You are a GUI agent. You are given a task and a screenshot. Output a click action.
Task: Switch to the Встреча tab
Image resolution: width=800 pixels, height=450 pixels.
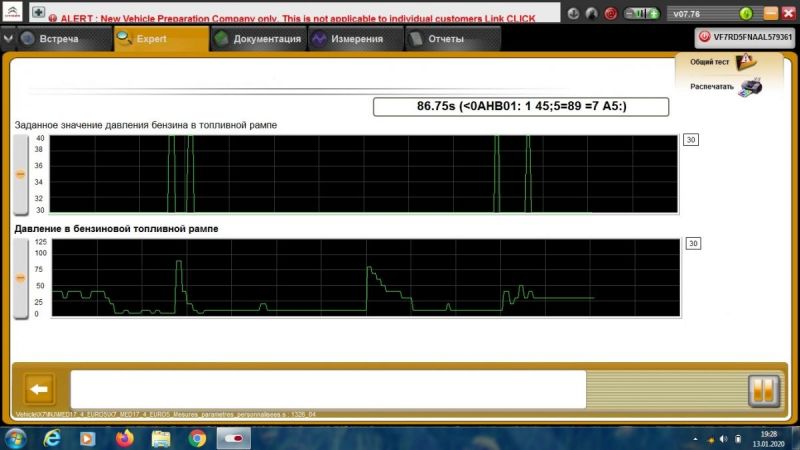56,39
